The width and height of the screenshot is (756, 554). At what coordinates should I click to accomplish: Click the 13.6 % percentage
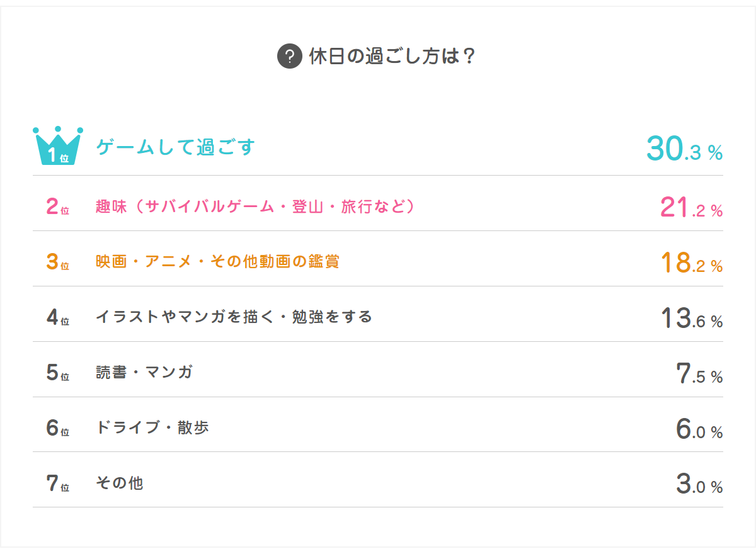pyautogui.click(x=691, y=318)
